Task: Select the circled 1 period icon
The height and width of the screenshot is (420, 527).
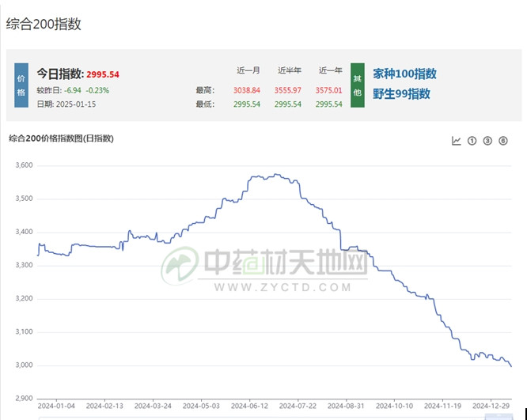Action: pyautogui.click(x=472, y=141)
